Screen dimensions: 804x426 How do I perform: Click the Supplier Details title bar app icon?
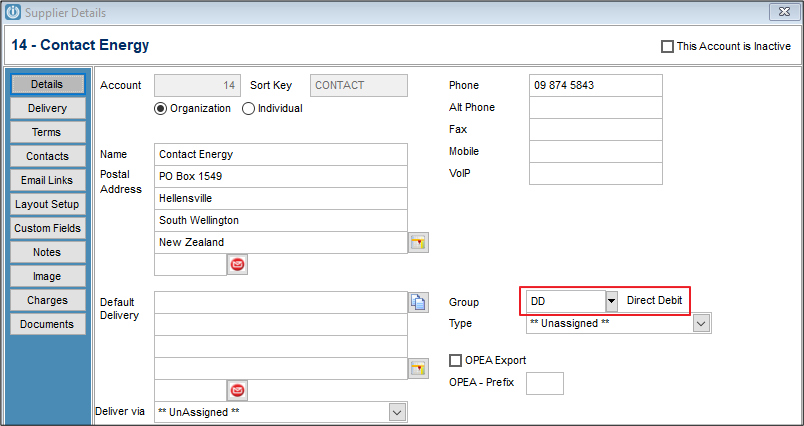tap(13, 12)
